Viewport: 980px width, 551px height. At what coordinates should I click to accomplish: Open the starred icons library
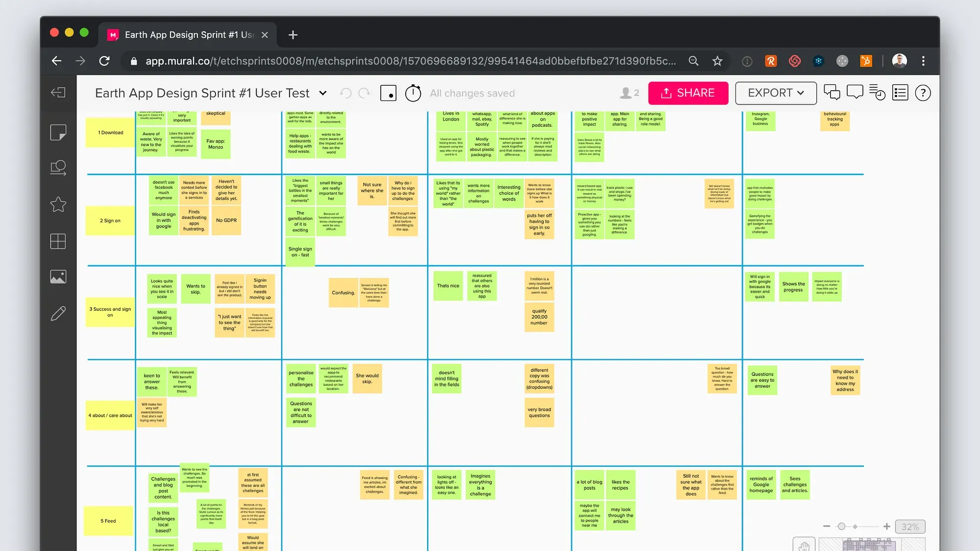(58, 204)
